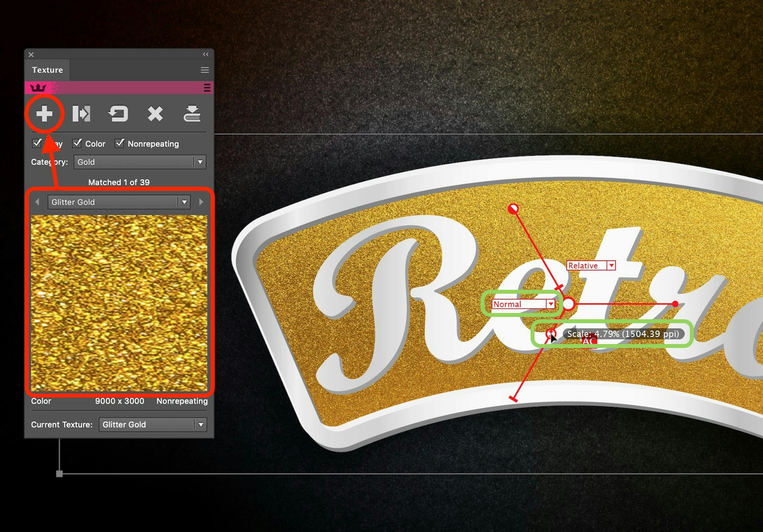Go to the next texture with the right arrow
The height and width of the screenshot is (532, 763).
pos(201,202)
